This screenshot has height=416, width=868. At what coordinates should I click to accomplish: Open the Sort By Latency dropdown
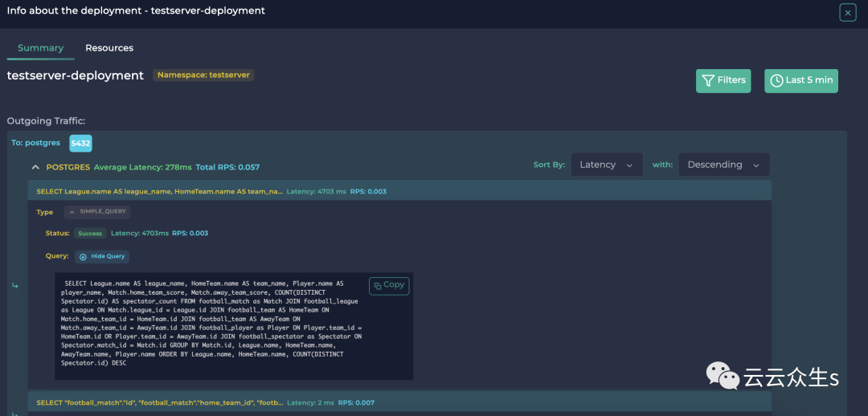[607, 165]
